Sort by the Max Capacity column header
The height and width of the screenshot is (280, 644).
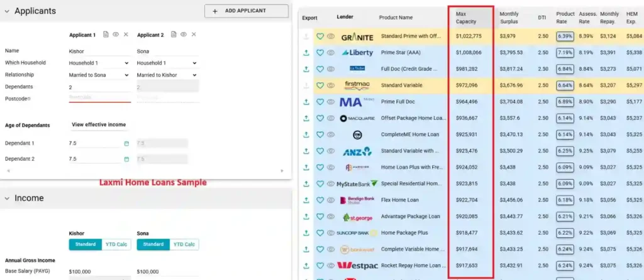[466, 18]
